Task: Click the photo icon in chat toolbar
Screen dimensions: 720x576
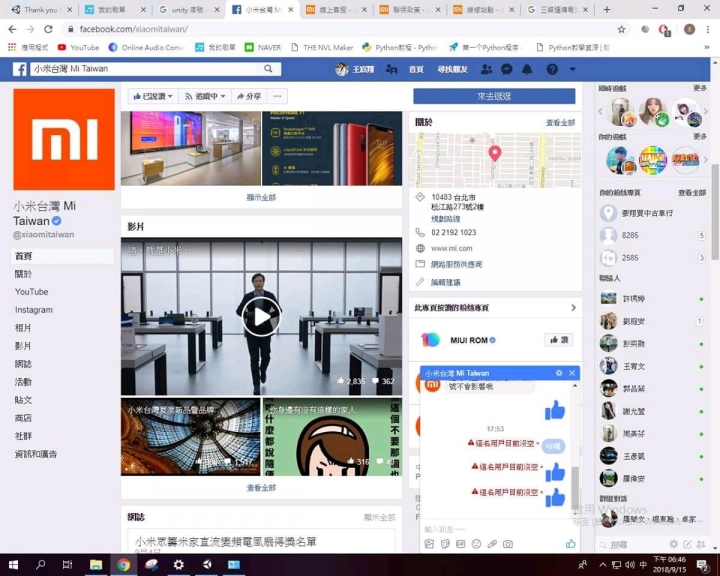Action: 429,544
